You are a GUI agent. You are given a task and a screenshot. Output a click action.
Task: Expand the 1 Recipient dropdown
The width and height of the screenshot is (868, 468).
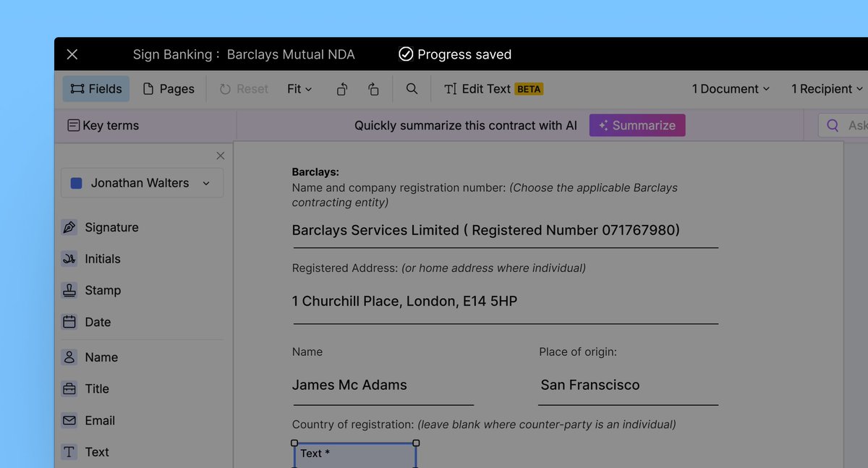point(827,89)
